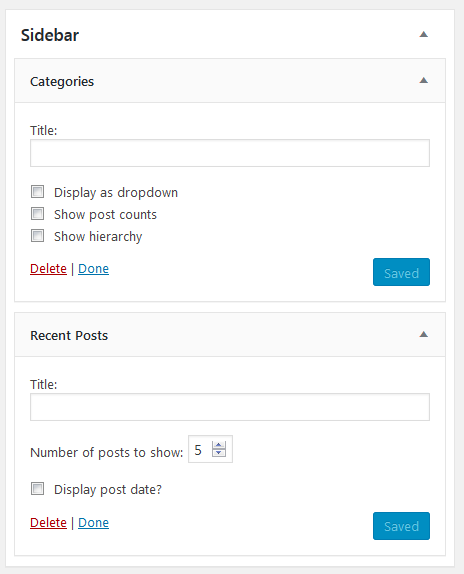
Task: Collapse the Recent Posts widget arrow
Action: (423, 334)
